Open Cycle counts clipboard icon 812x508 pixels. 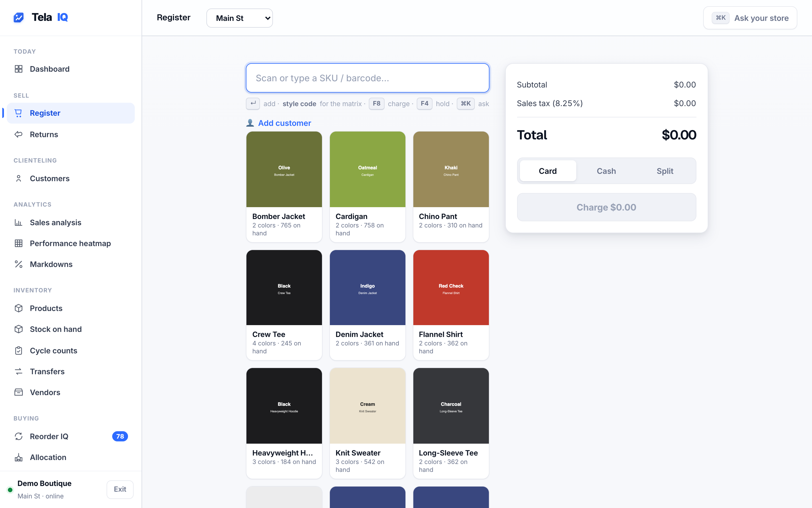point(18,351)
